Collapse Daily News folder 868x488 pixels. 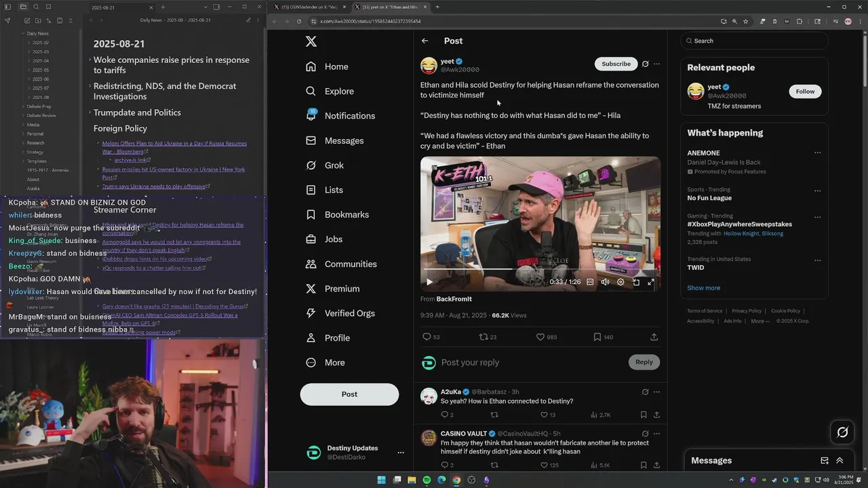click(22, 33)
